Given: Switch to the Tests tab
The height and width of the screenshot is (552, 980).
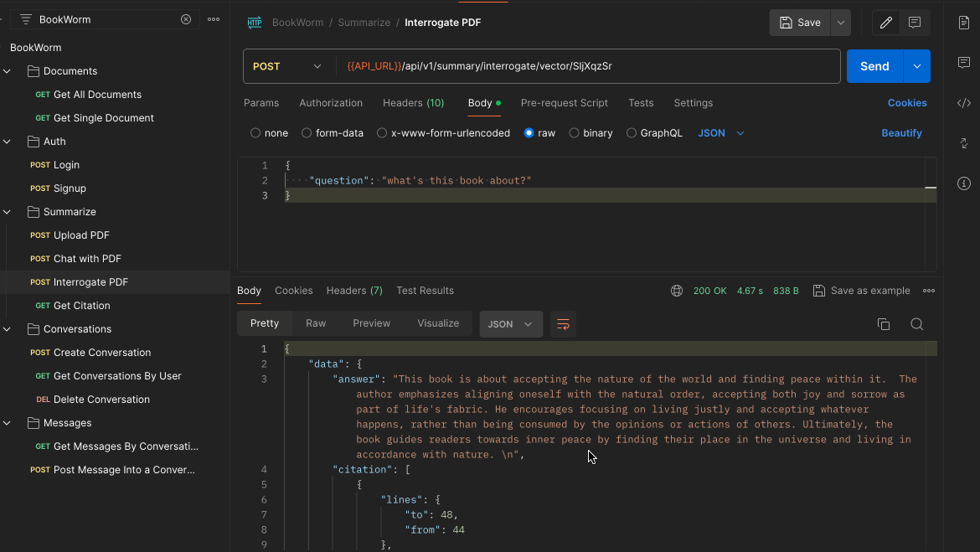Looking at the screenshot, I should (x=641, y=103).
